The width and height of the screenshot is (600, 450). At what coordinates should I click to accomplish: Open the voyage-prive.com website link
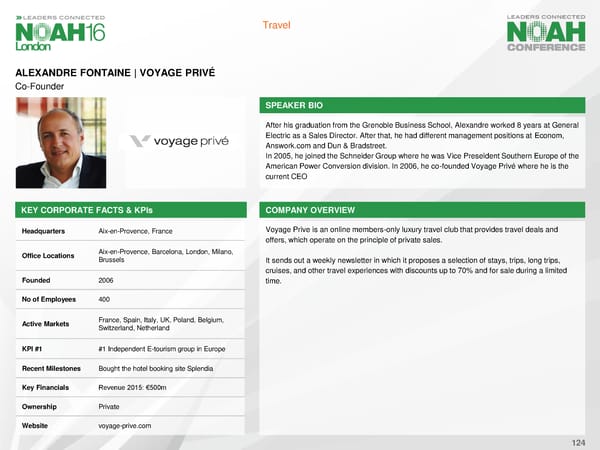point(125,426)
